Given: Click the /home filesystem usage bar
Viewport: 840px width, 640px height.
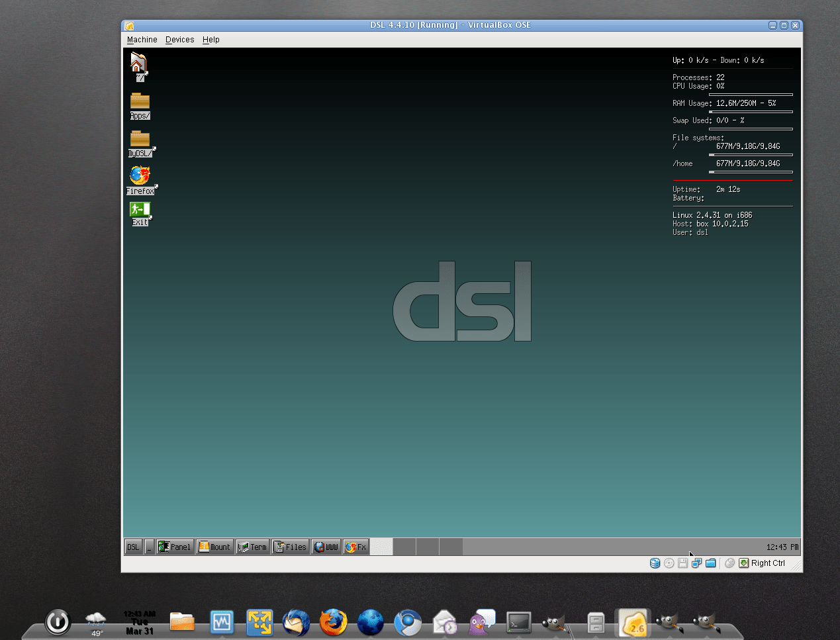Looking at the screenshot, I should 751,172.
